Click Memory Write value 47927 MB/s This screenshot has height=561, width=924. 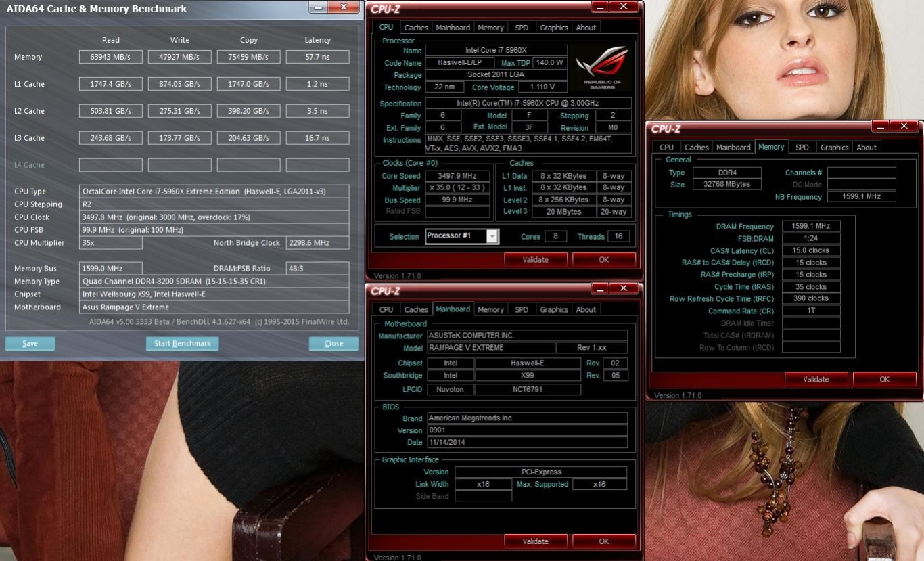pos(180,57)
